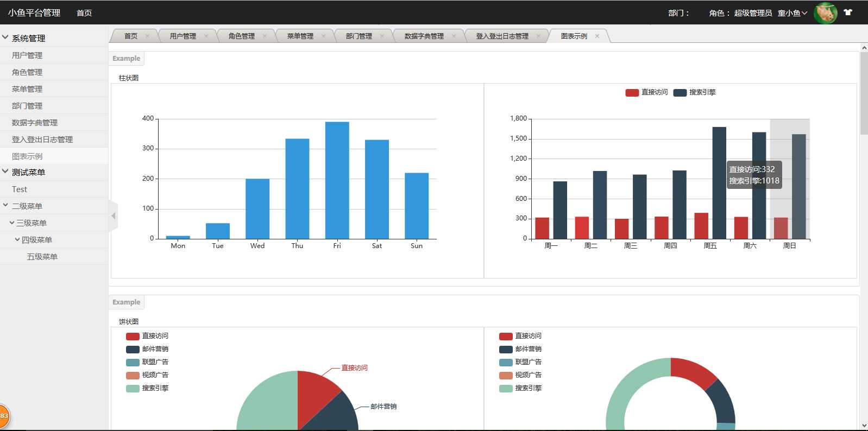Switch to the 首页 tab in tab bar

(131, 36)
